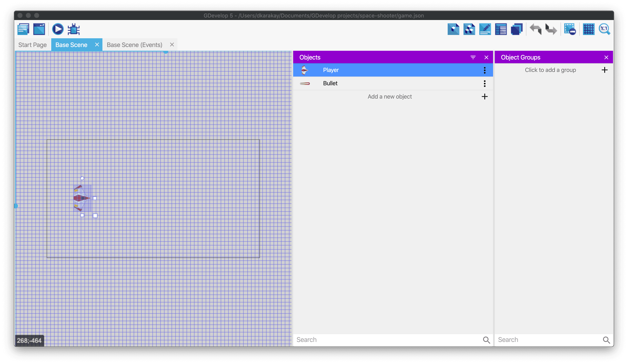This screenshot has height=364, width=628.
Task: Select the Bullet object in list
Action: click(330, 83)
